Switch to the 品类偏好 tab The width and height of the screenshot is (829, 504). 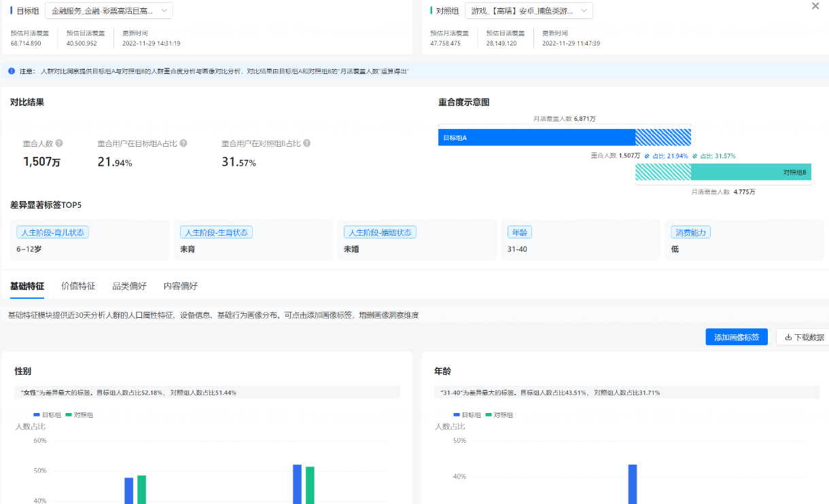click(x=129, y=286)
